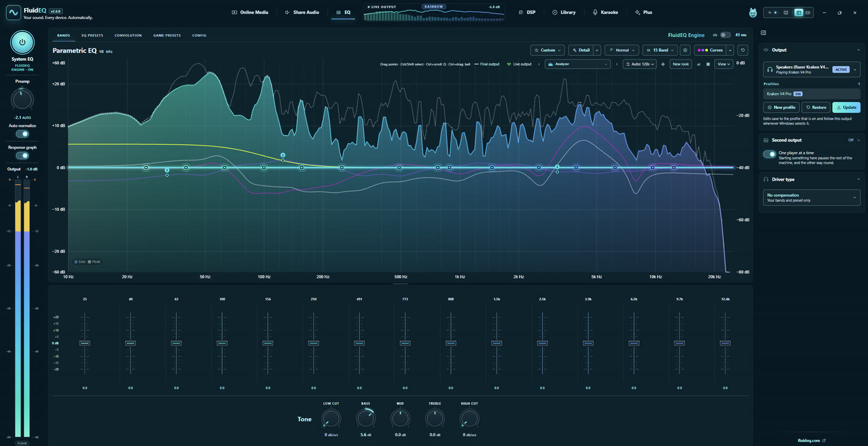Open the Auto: 120s dropdown
The width and height of the screenshot is (868, 446).
(x=640, y=64)
